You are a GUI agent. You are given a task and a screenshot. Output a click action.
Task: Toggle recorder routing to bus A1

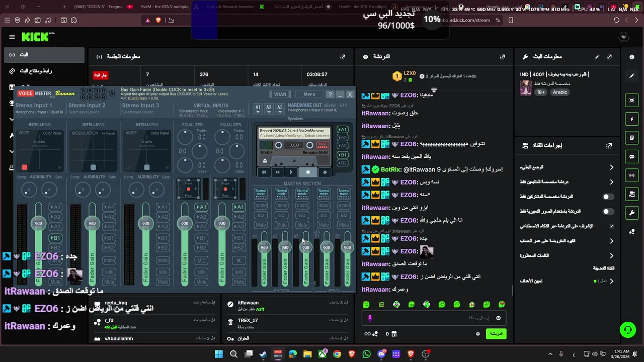pos(343,130)
